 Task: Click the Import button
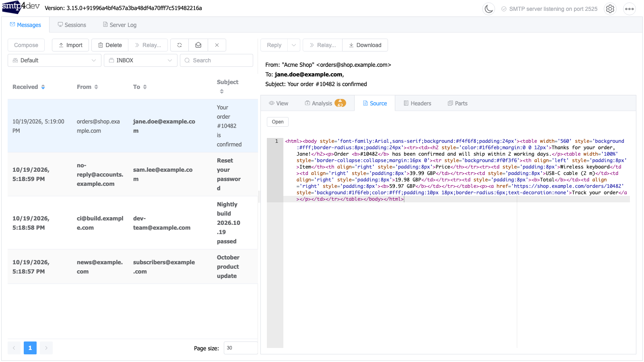pyautogui.click(x=70, y=45)
